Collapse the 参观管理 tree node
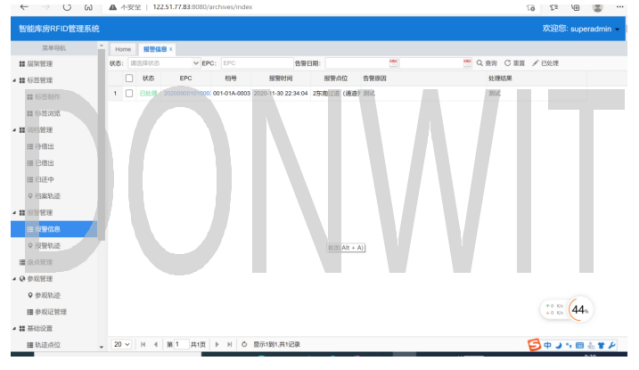This screenshot has height=370, width=639. pos(14,279)
